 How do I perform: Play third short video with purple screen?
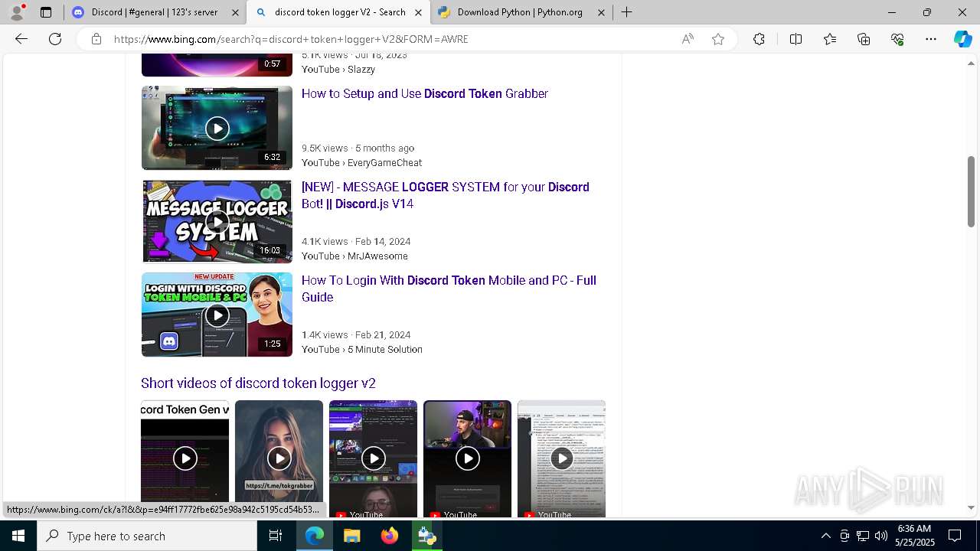pos(373,458)
